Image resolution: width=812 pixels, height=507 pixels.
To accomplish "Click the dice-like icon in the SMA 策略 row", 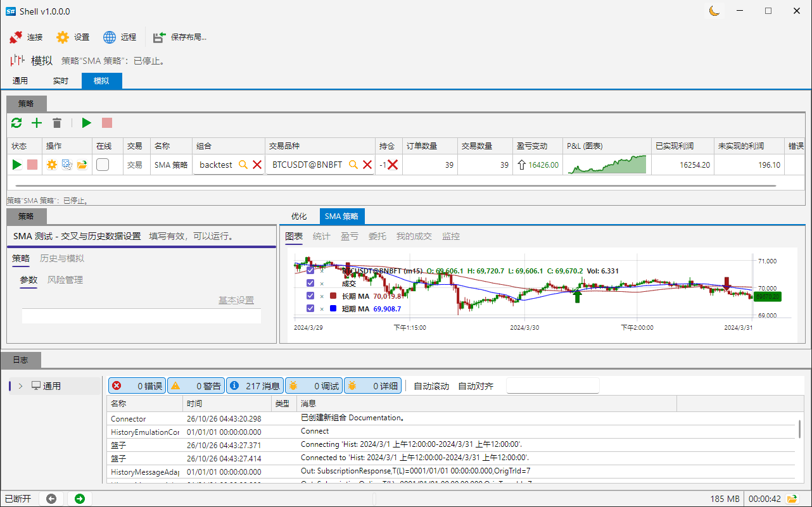I will tap(67, 165).
